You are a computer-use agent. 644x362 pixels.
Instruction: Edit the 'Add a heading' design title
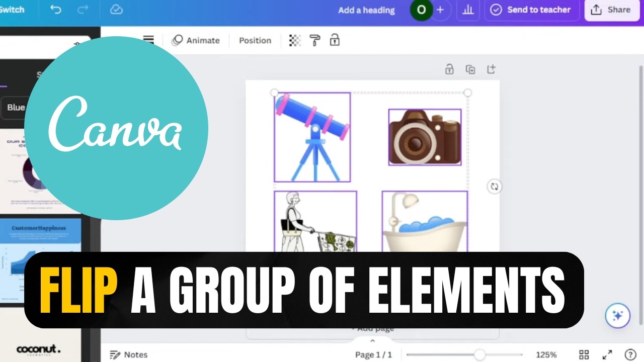366,10
